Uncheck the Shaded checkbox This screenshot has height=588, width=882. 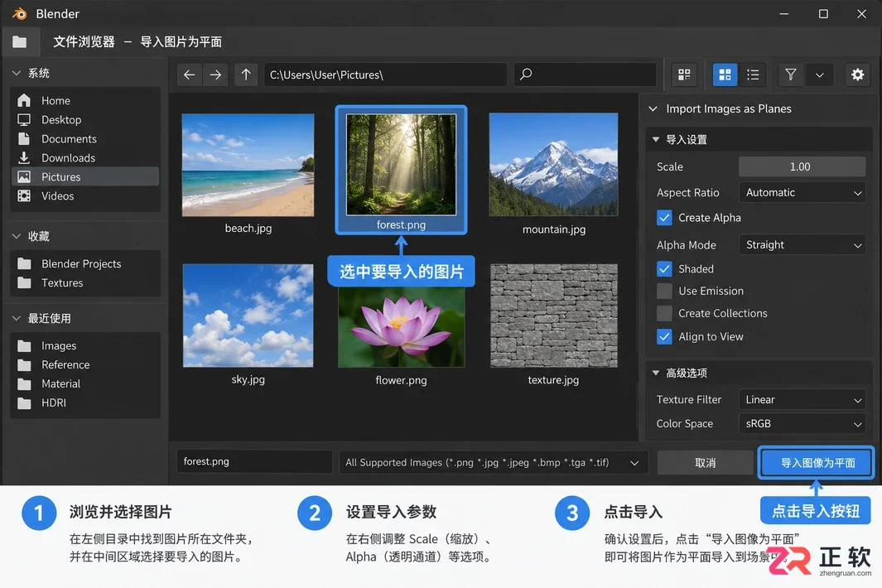(664, 269)
